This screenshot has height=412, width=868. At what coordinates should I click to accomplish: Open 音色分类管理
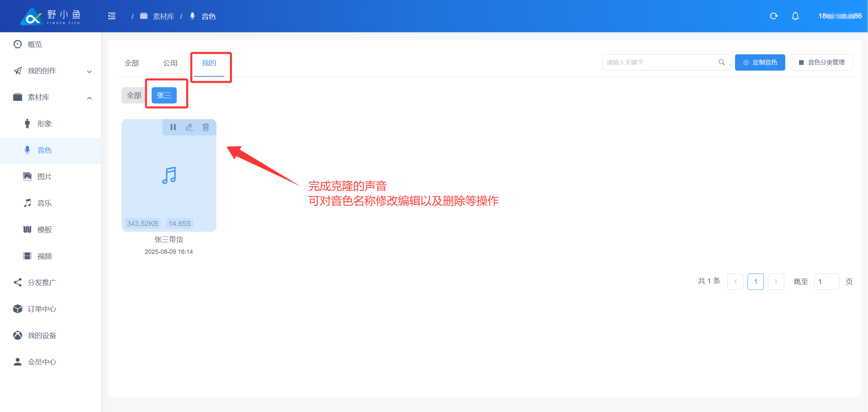click(x=821, y=62)
